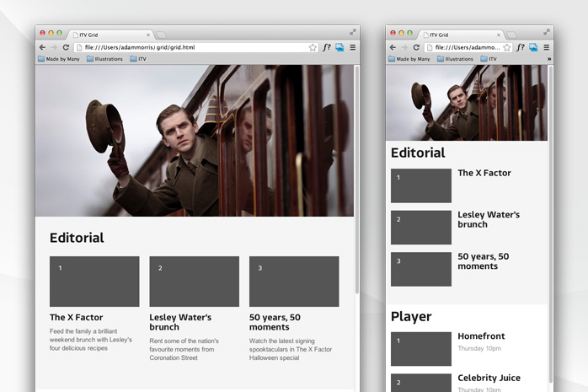
Task: Reload the page in the right browser window
Action: pyautogui.click(x=416, y=47)
